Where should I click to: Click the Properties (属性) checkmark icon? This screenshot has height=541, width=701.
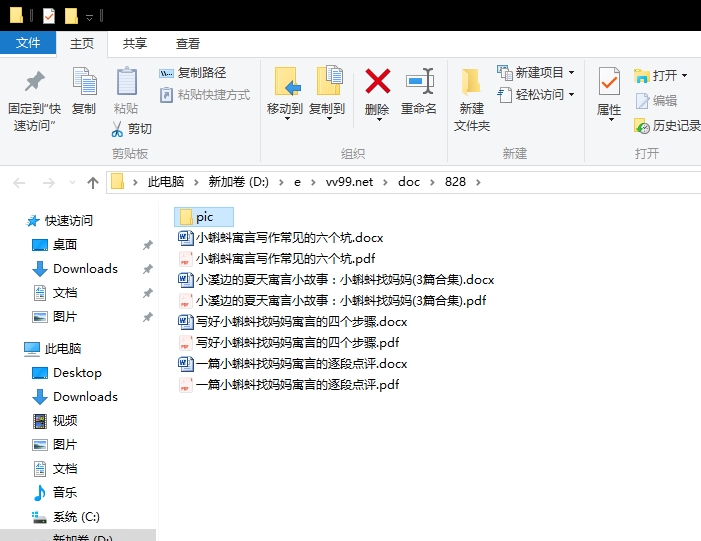pos(609,81)
